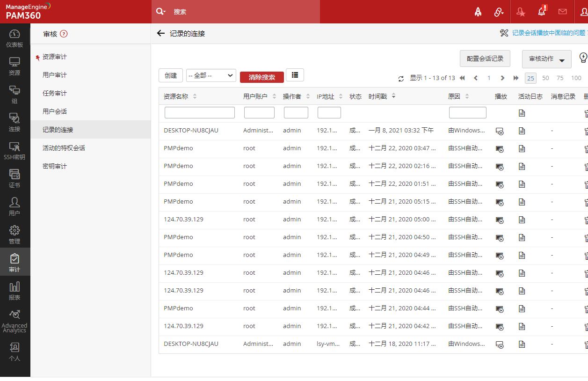Click the refresh icon beside 显示 1 - 13
Screen dimensions: 588x381
[401, 79]
